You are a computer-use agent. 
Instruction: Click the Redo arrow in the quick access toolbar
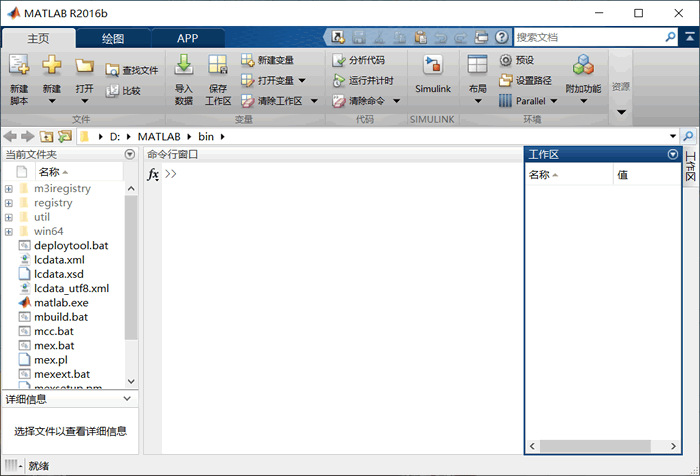pyautogui.click(x=460, y=38)
